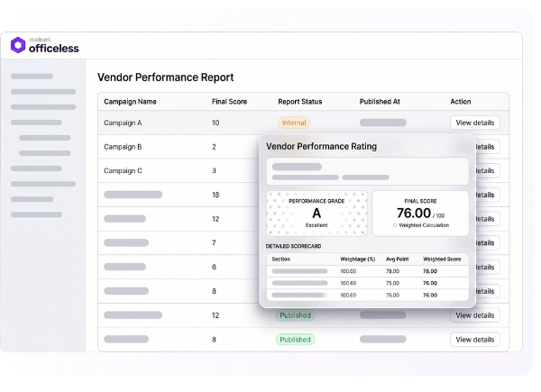This screenshot has width=541, height=392.
Task: Toggle the Weighted Calculation checkbox icon
Action: (x=395, y=225)
